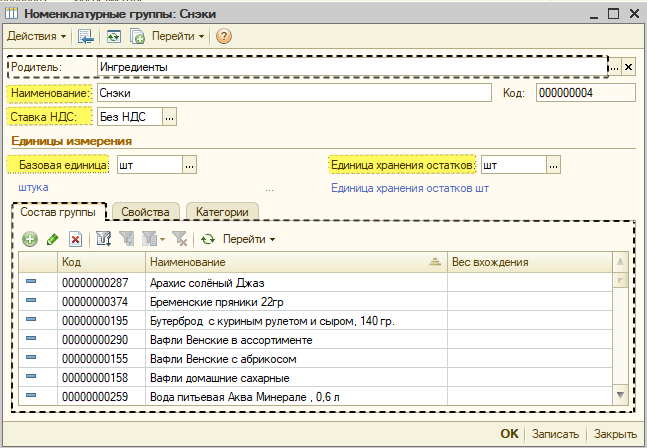647x448 pixels.
Task: Click code cell 0000000155
Action: [x=102, y=358]
